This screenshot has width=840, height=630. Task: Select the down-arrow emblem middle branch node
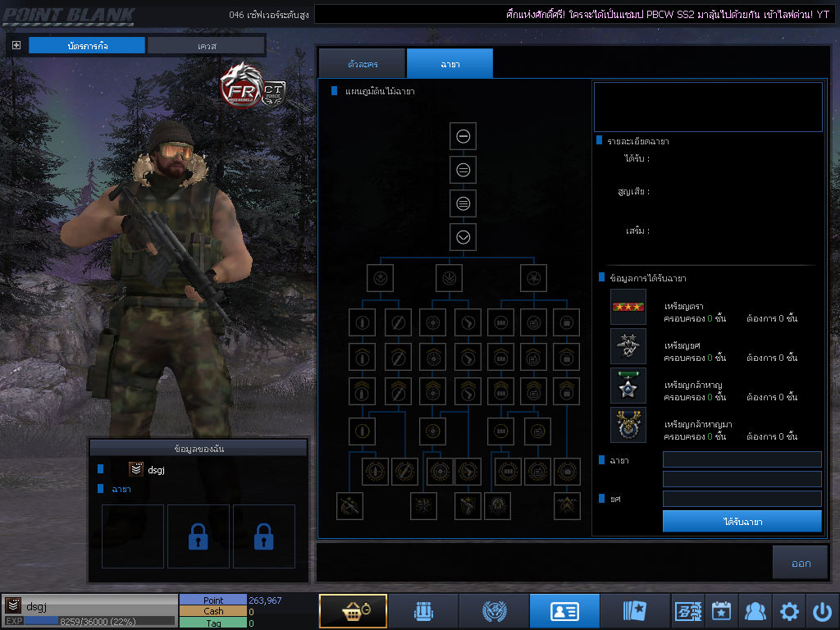point(449,278)
